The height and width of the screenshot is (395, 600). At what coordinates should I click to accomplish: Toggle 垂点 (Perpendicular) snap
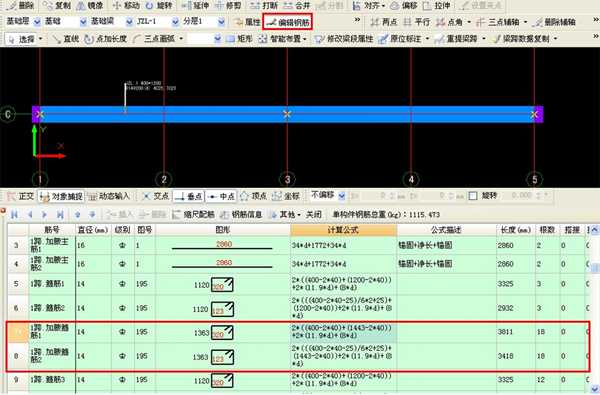pos(188,196)
